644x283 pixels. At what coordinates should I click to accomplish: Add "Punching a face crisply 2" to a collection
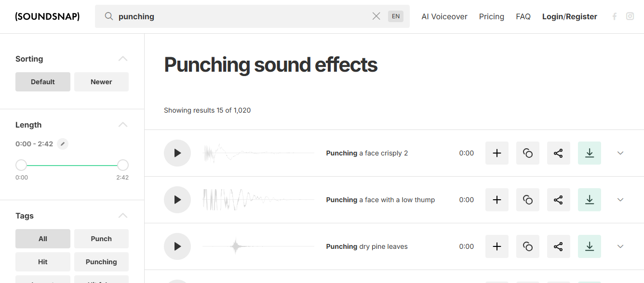click(x=496, y=153)
